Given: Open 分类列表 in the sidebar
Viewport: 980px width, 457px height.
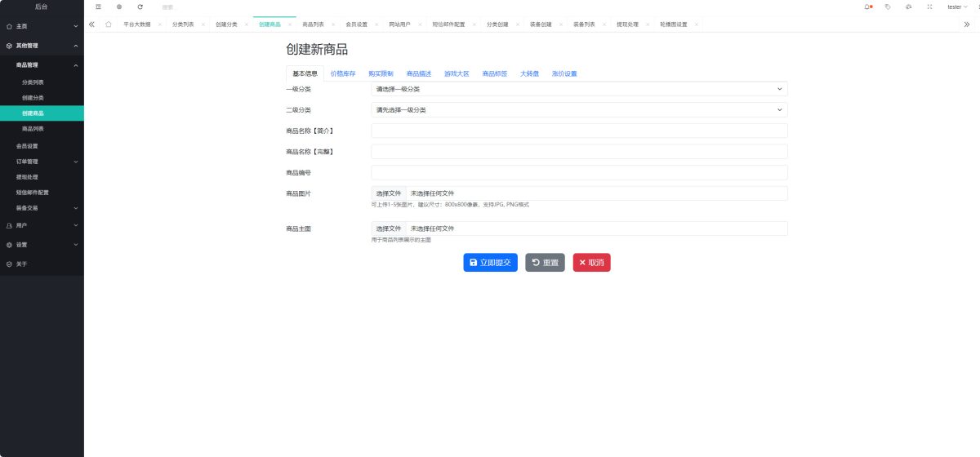Looking at the screenshot, I should point(42,82).
